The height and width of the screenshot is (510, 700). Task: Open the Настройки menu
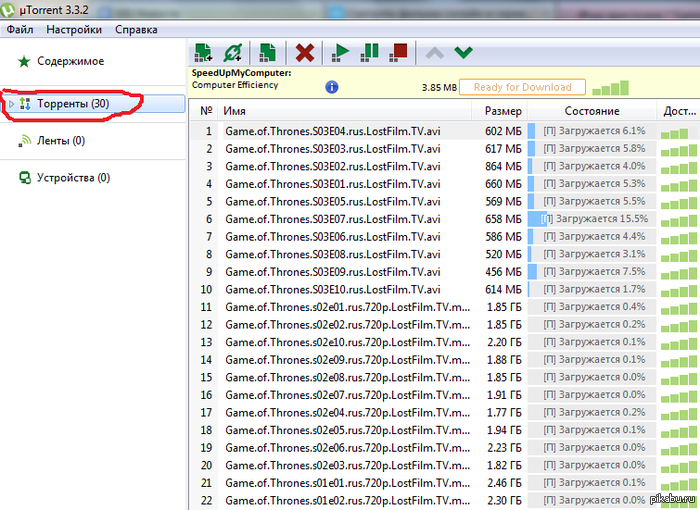tap(73, 30)
